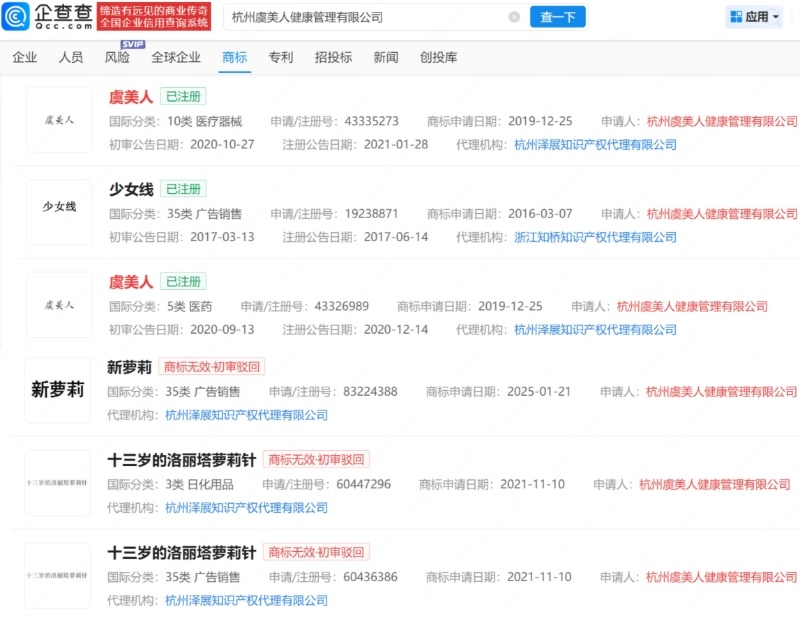Click applicant link in the 少女线 row
This screenshot has height=618, width=800.
coord(722,214)
